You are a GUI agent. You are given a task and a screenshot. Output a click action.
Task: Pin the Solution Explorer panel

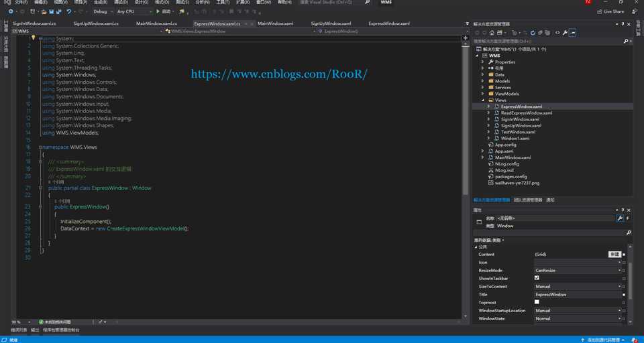point(623,24)
